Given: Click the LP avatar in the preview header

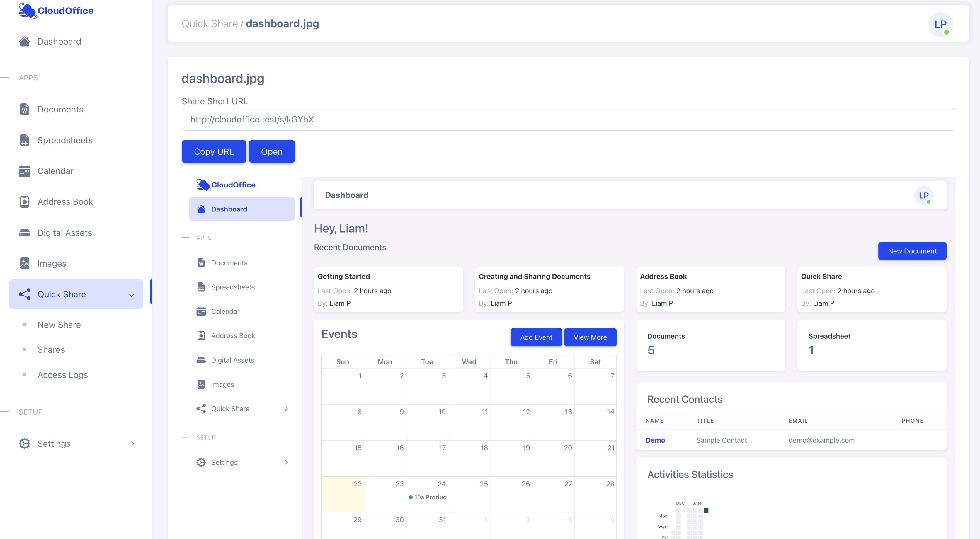Looking at the screenshot, I should (924, 195).
